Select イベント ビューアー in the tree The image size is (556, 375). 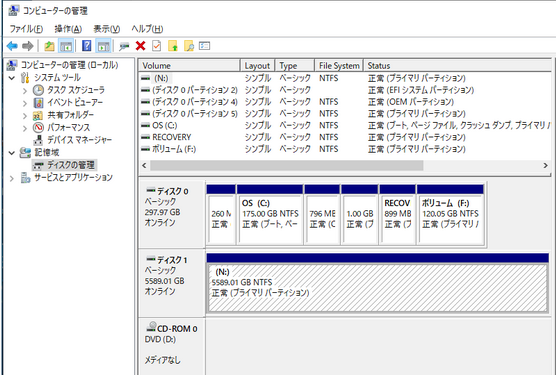coord(75,102)
